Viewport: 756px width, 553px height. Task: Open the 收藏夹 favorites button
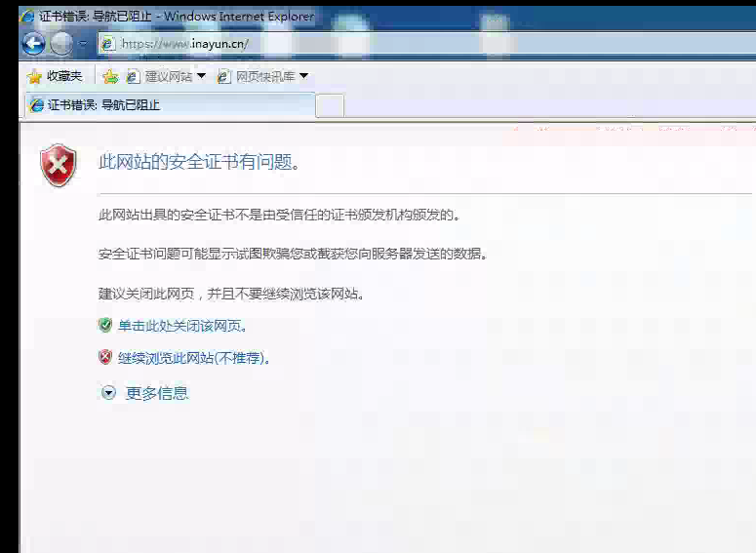tap(56, 76)
